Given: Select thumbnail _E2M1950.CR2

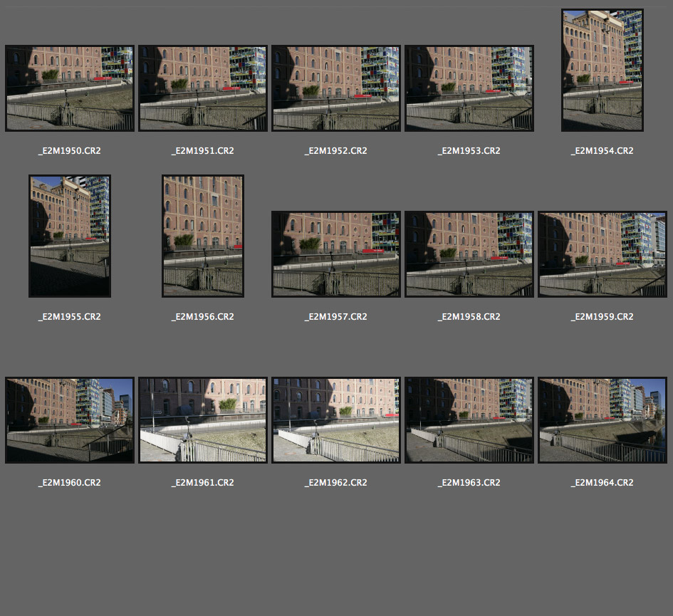Looking at the screenshot, I should [69, 88].
